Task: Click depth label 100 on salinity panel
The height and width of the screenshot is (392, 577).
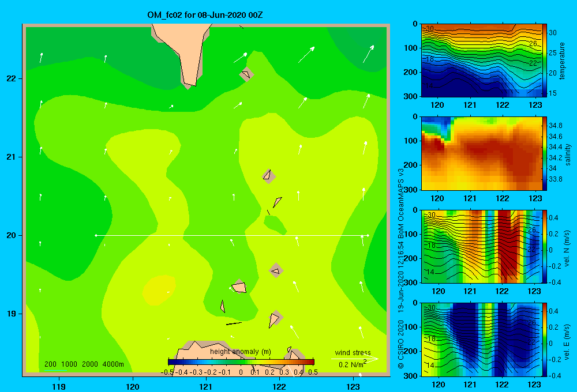Action: click(411, 141)
